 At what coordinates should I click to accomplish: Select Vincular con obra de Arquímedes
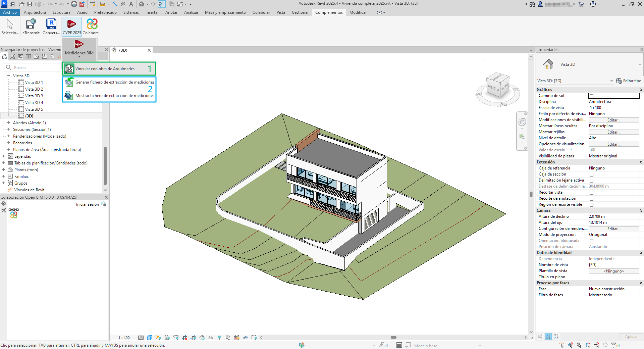[x=105, y=69]
